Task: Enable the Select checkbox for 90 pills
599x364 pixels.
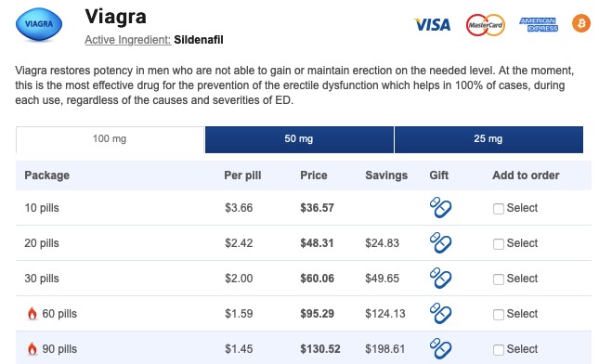Action: pos(498,349)
